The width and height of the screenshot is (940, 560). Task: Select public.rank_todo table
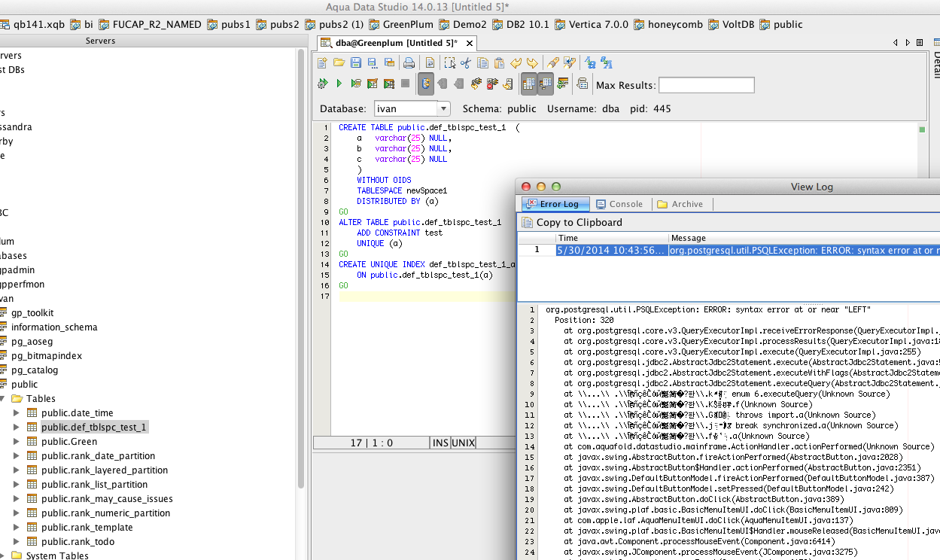pyautogui.click(x=78, y=541)
